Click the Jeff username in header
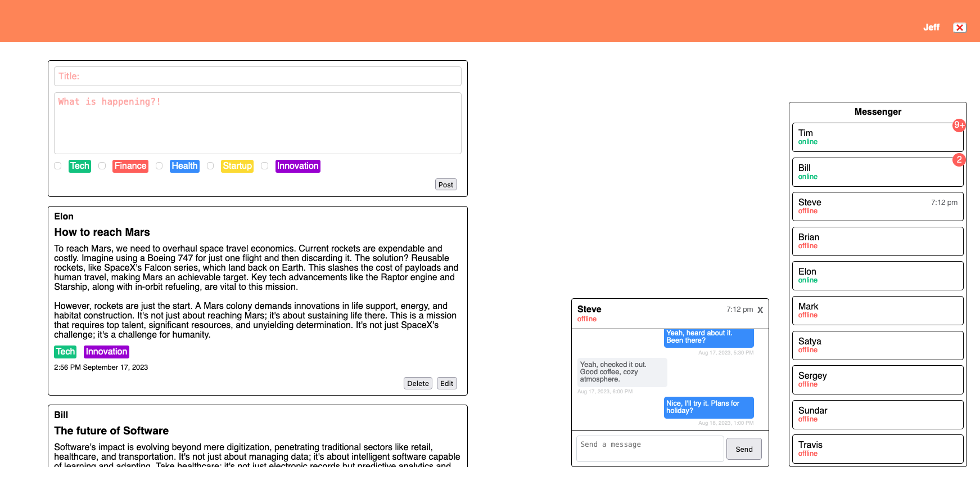This screenshot has height=498, width=980. point(931,28)
